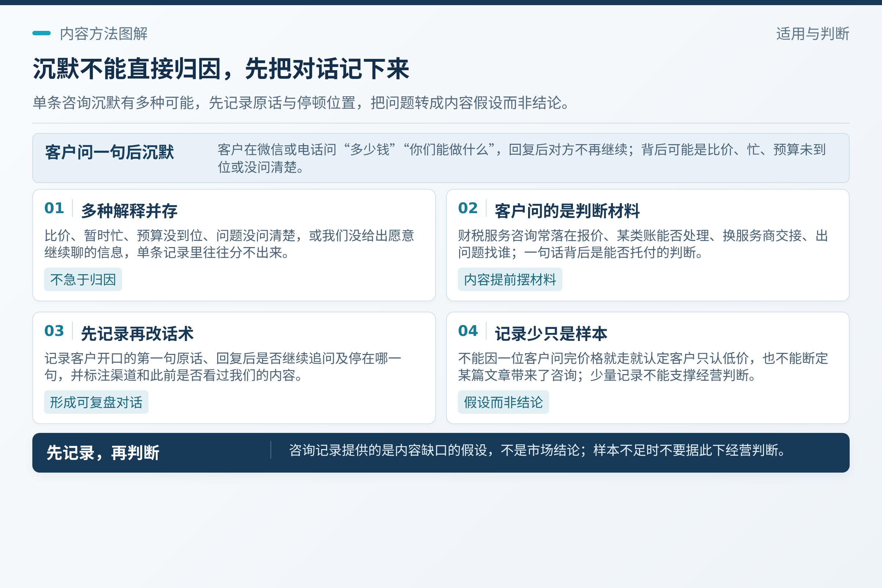Click the body text starting with 不能因一位客户问完价格

(643, 366)
